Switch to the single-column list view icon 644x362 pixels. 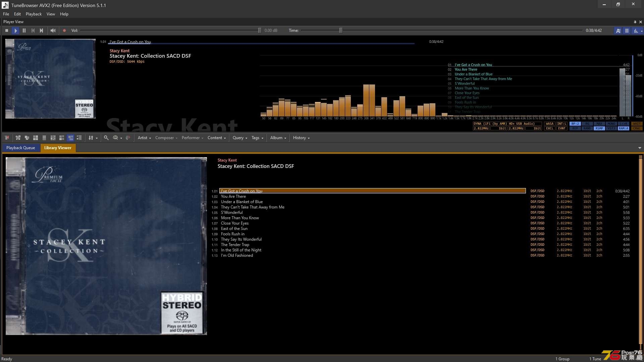44,138
